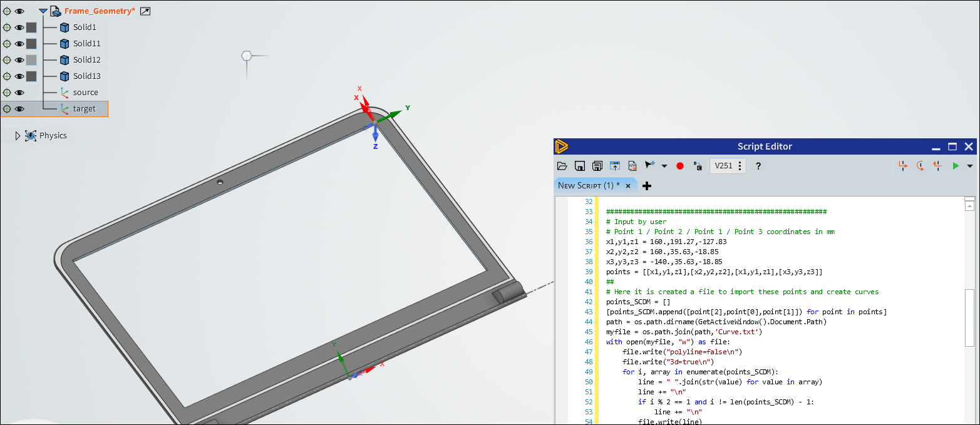
Task: Toggle visibility eye for target
Action: [19, 109]
